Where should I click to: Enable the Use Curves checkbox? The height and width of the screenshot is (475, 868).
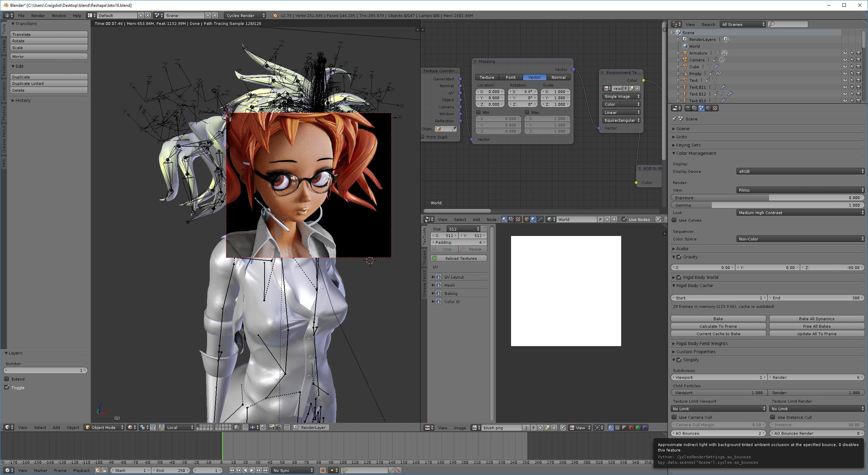click(674, 220)
